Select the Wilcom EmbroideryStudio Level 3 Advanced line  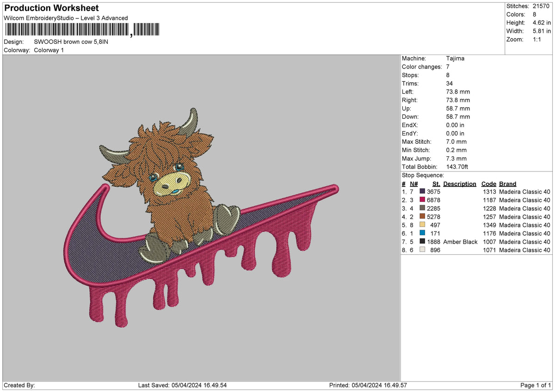tap(66, 18)
